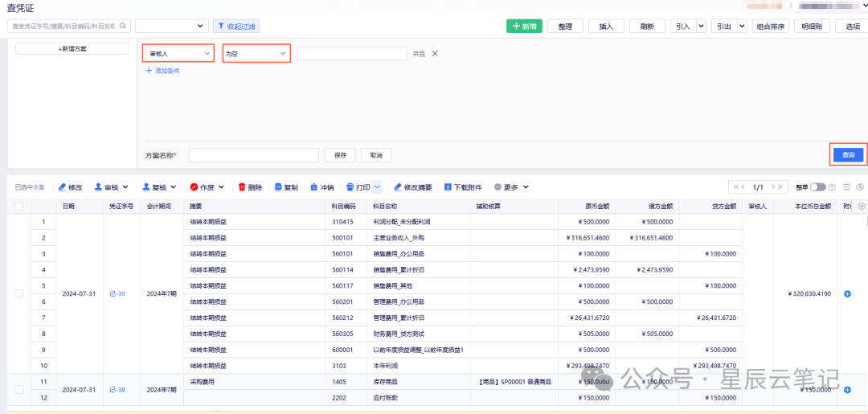Click the subject code cell 560212
The height and width of the screenshot is (414, 868).
341,318
